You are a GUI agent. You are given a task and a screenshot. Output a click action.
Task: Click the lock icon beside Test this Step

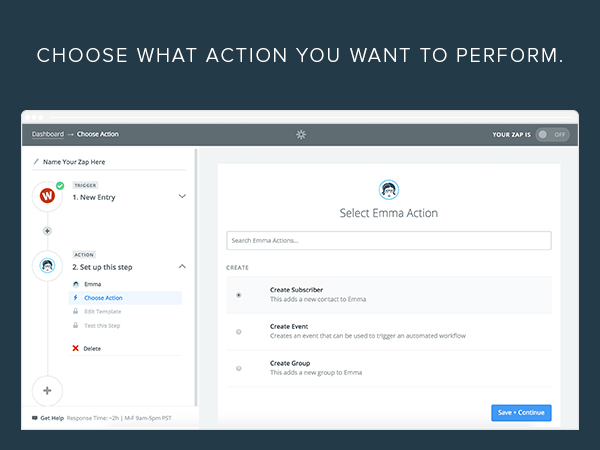pos(75,325)
